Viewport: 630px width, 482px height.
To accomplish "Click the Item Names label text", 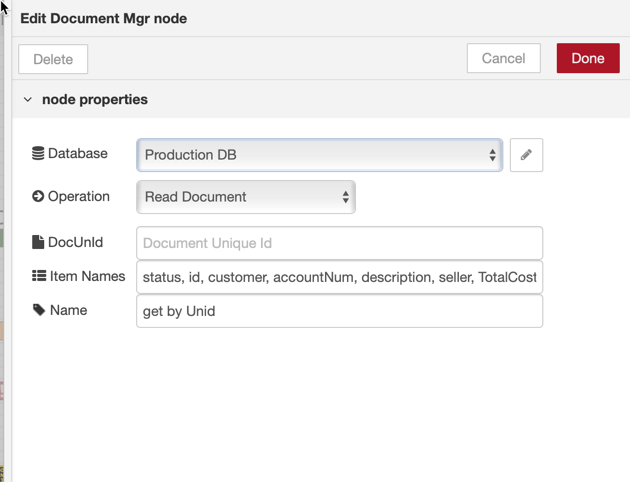I will click(87, 276).
